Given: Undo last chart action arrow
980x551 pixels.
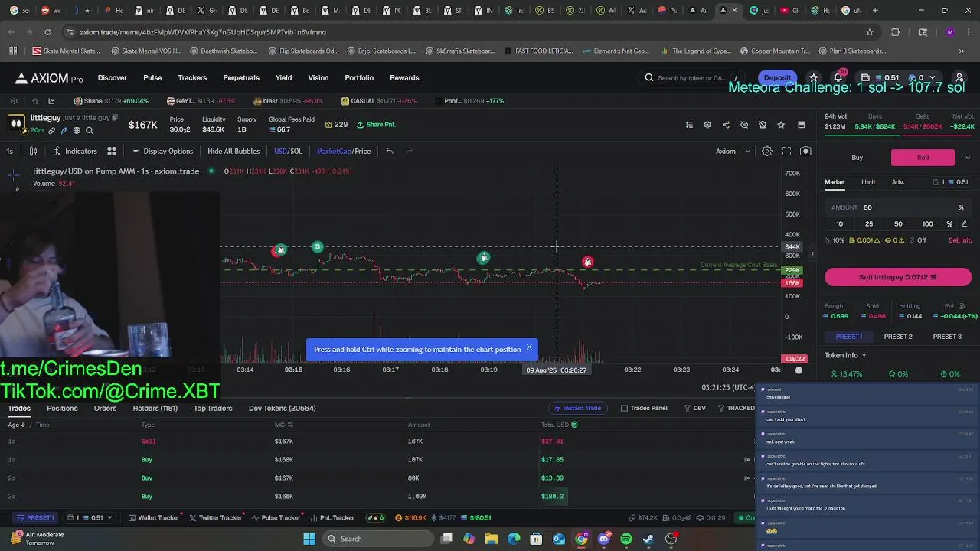Looking at the screenshot, I should 390,152.
